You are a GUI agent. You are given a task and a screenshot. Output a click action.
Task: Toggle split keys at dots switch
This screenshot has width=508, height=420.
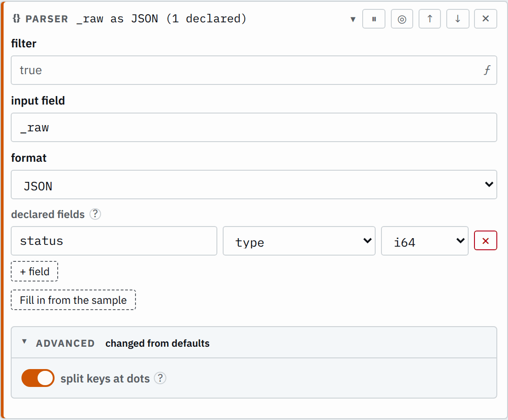click(38, 378)
